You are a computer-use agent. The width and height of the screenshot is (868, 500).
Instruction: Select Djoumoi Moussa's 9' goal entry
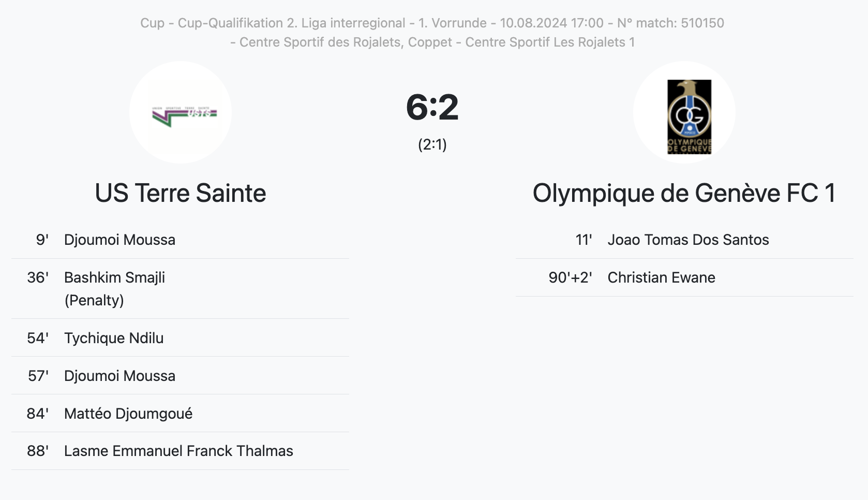(119, 240)
